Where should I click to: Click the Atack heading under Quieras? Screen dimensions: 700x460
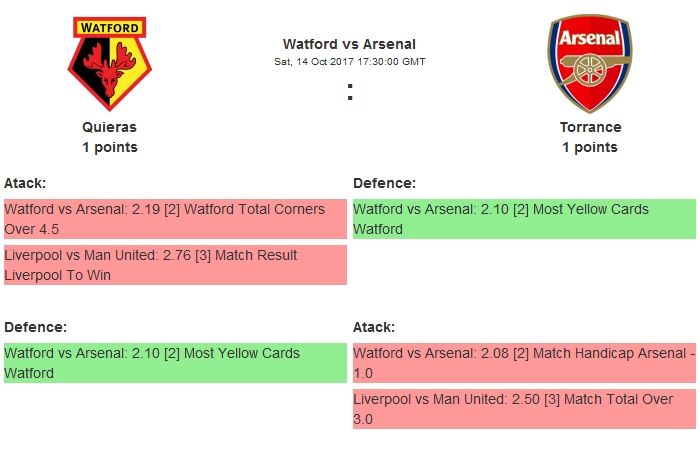[25, 183]
